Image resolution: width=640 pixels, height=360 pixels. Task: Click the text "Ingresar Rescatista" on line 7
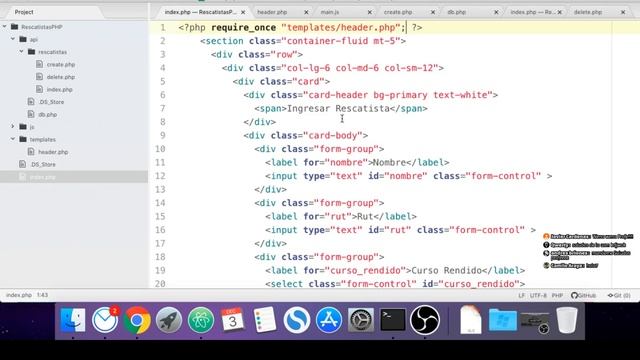[x=338, y=109]
